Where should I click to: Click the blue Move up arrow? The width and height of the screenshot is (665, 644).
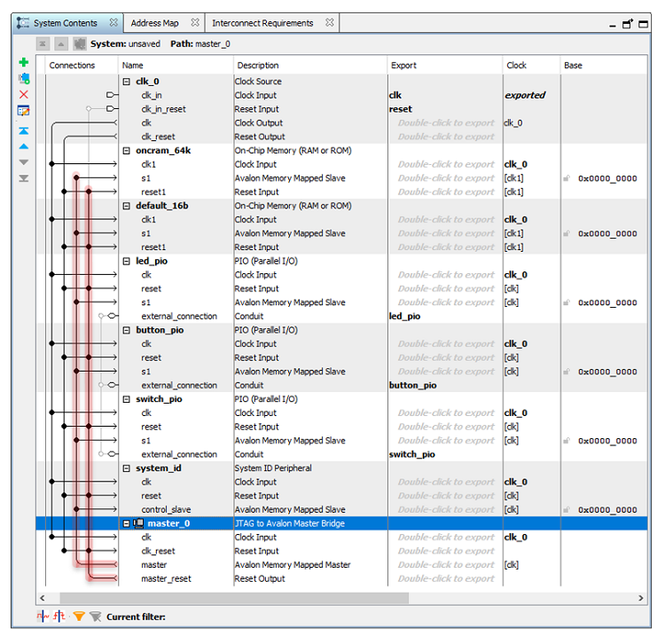(24, 146)
